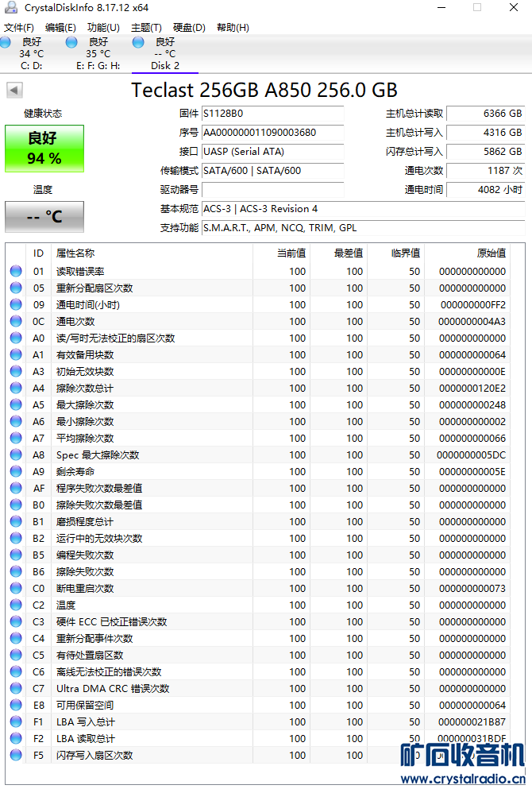Viewport: 532px width, 789px height.
Task: Click status orb for attribute A3 初始无效块数
Action: [x=16, y=371]
